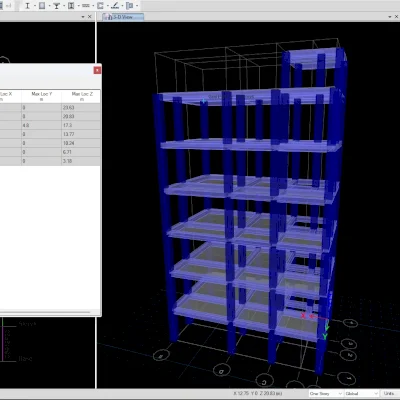Click the support reactions display icon
The height and width of the screenshot is (400, 400).
pyautogui.click(x=57, y=6)
